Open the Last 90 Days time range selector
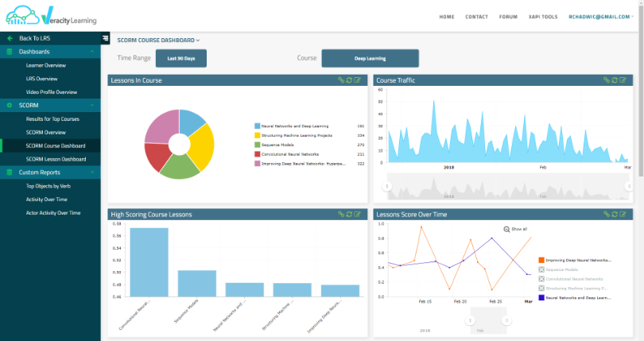The width and height of the screenshot is (644, 341). point(180,58)
